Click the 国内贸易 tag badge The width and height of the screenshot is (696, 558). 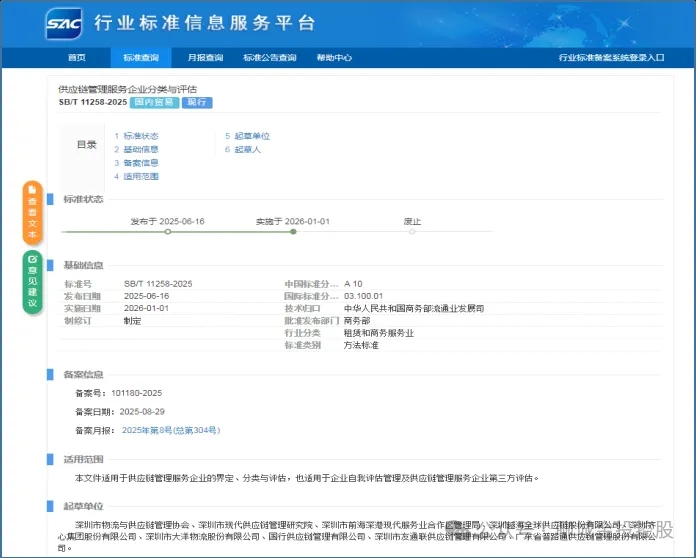click(155, 103)
